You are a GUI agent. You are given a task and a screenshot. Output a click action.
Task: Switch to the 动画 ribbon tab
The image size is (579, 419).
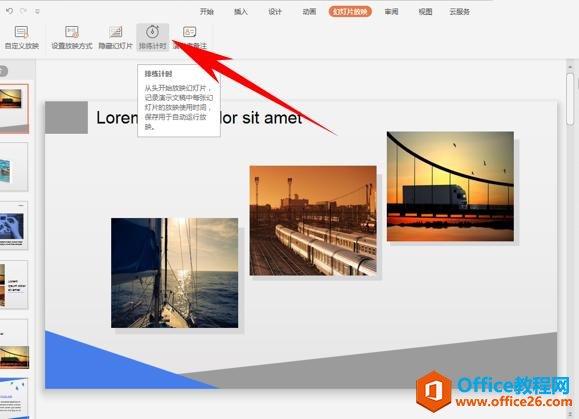click(309, 12)
